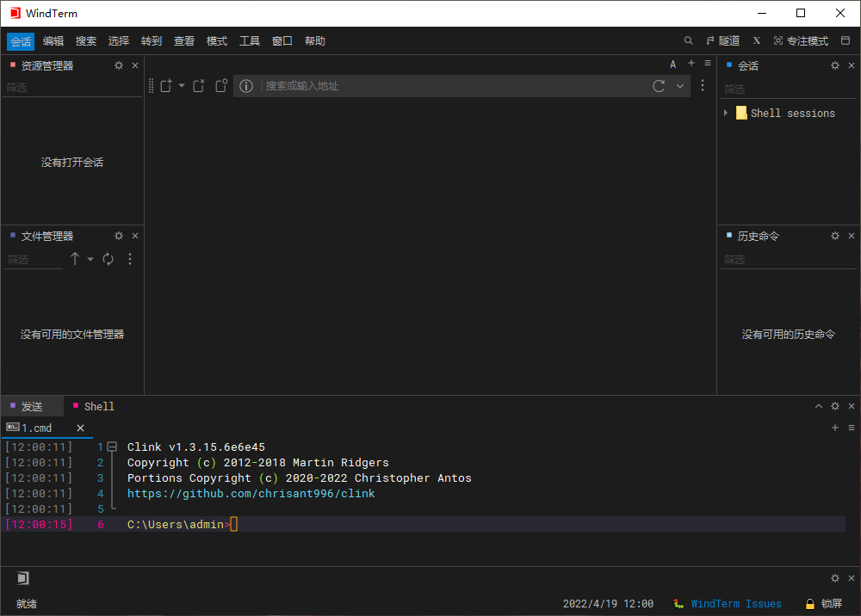This screenshot has width=861, height=616.
Task: Click the new session icon in address toolbar
Action: point(166,86)
